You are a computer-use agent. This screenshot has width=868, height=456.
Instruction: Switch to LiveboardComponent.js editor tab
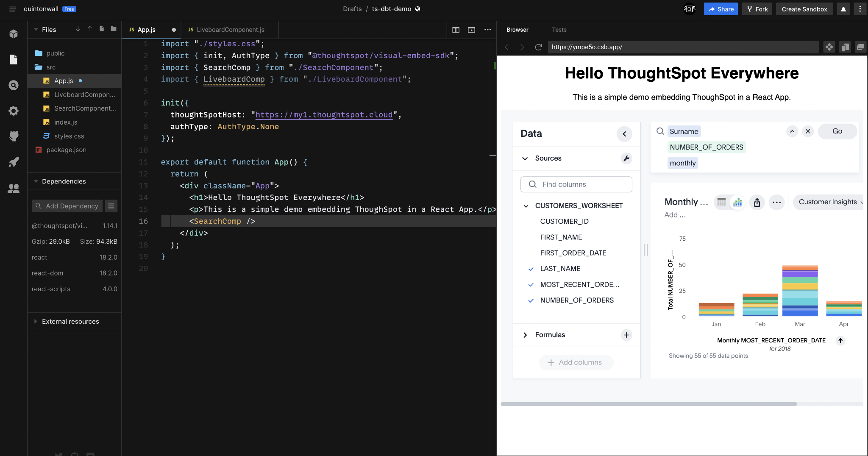230,30
